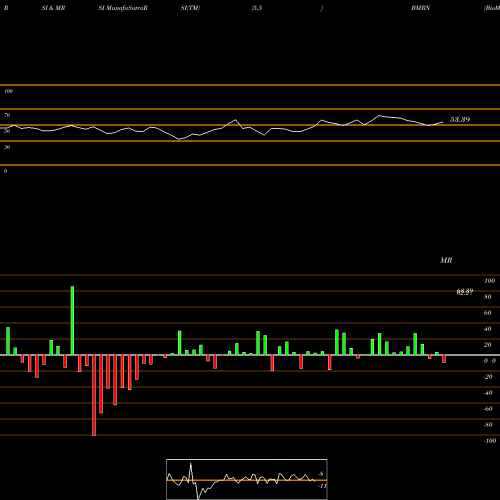The image size is (500, 500).
Task: Click the 0 level label on RSI axis
Action: point(6,171)
